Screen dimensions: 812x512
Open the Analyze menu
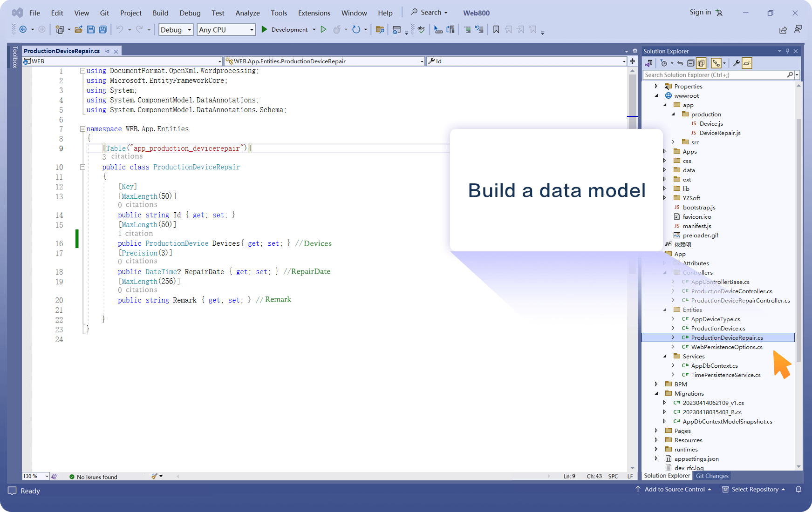[247, 13]
